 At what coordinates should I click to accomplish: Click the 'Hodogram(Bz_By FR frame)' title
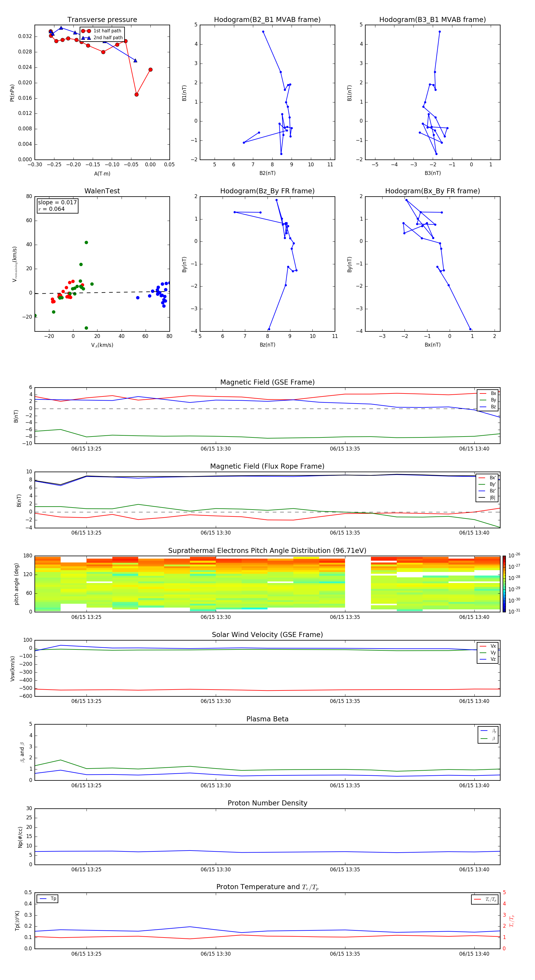coord(267,191)
